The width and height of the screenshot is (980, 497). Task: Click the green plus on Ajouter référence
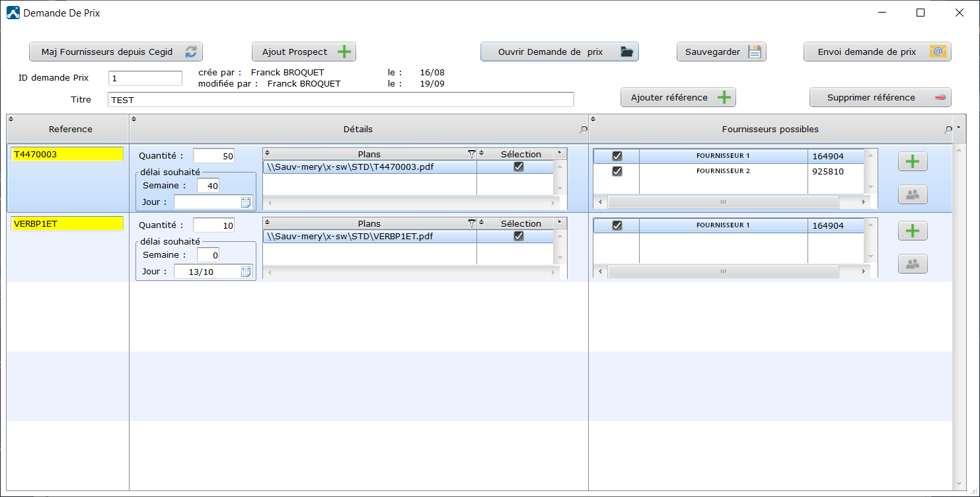point(724,97)
